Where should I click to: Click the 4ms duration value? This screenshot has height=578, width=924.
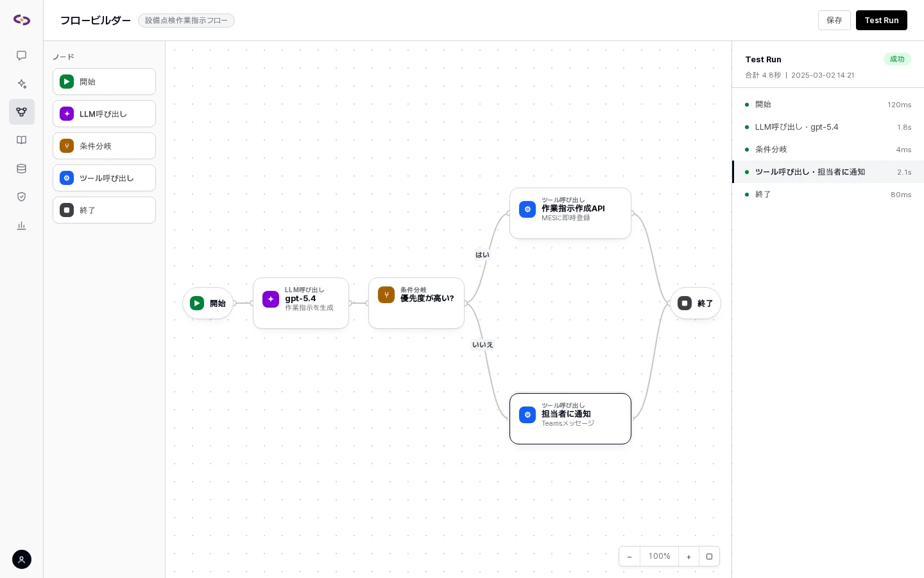pyautogui.click(x=903, y=150)
